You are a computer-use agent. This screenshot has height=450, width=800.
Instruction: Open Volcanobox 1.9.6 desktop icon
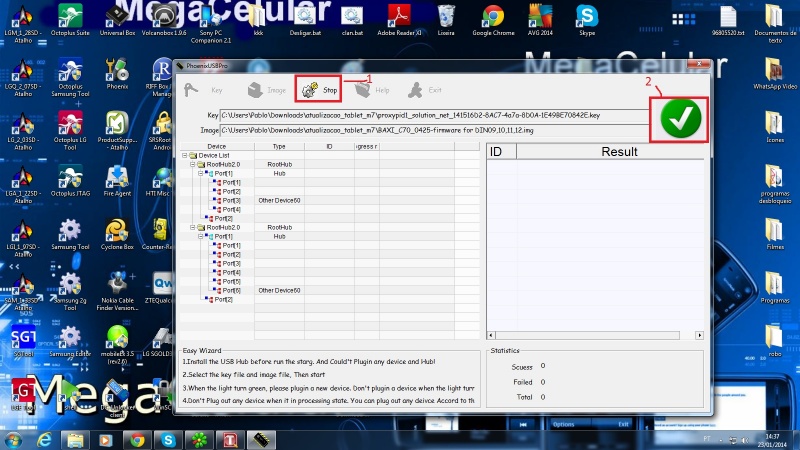pos(164,20)
